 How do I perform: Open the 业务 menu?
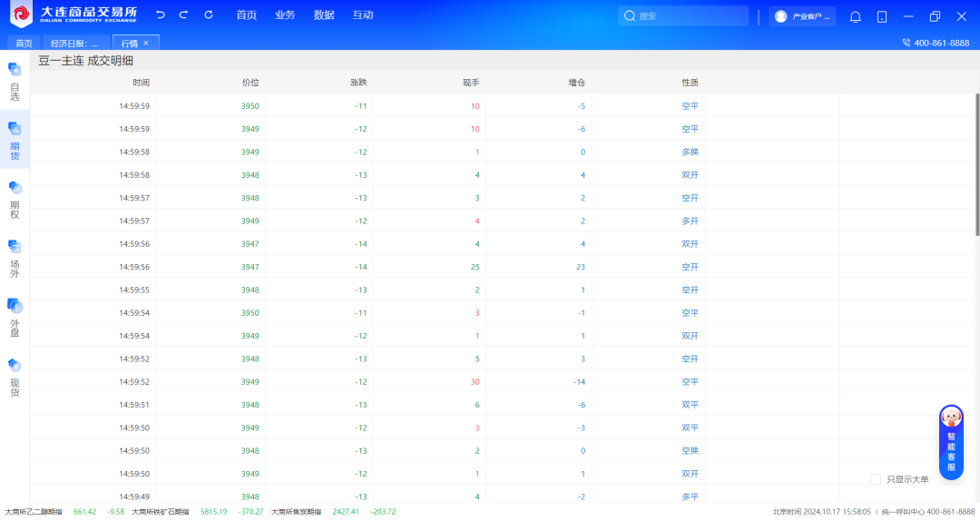(x=285, y=15)
